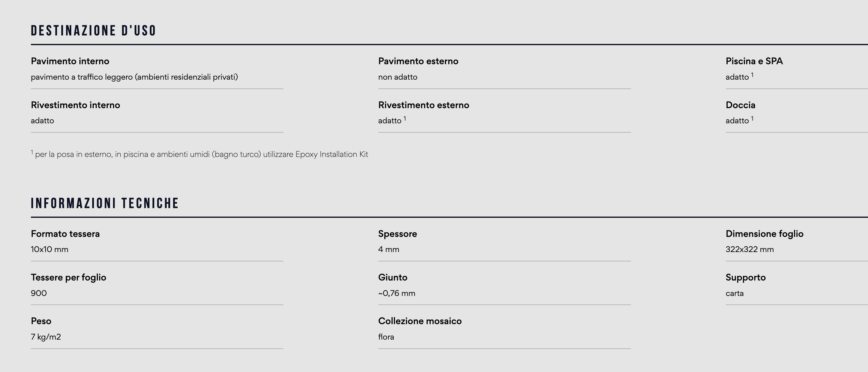The width and height of the screenshot is (868, 372).
Task: Open the flora mosaic collection value
Action: point(386,337)
